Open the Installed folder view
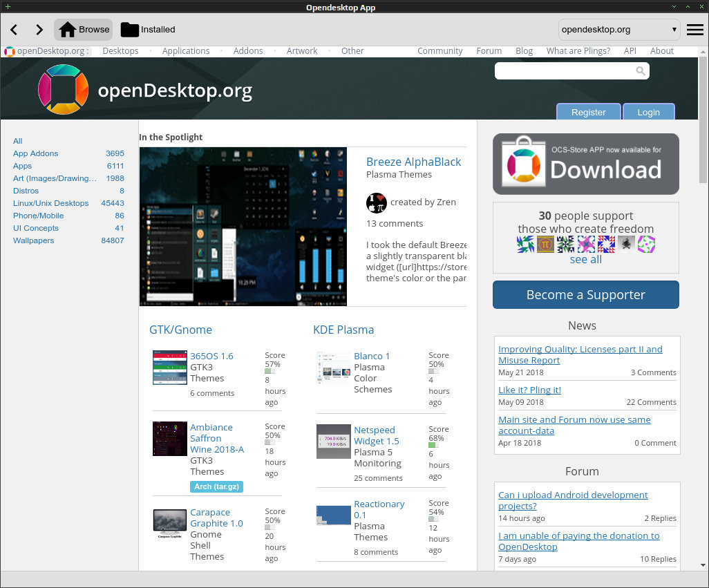 click(148, 30)
